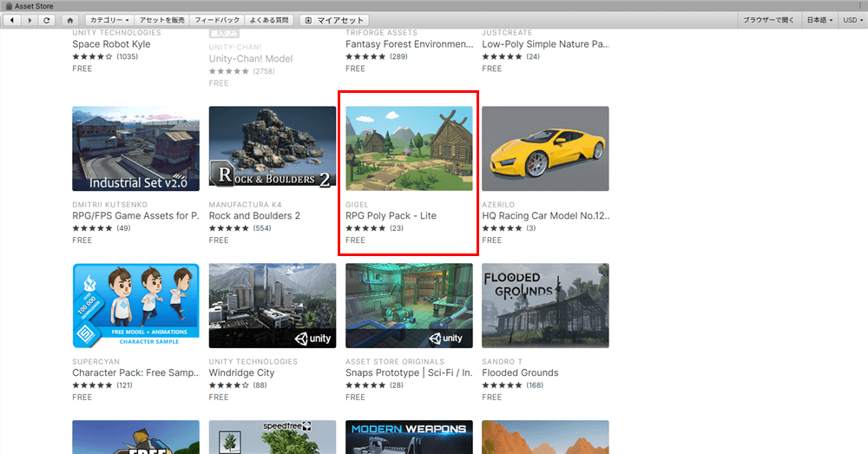Click the (1035) review count
This screenshot has height=454, width=868.
pyautogui.click(x=128, y=56)
